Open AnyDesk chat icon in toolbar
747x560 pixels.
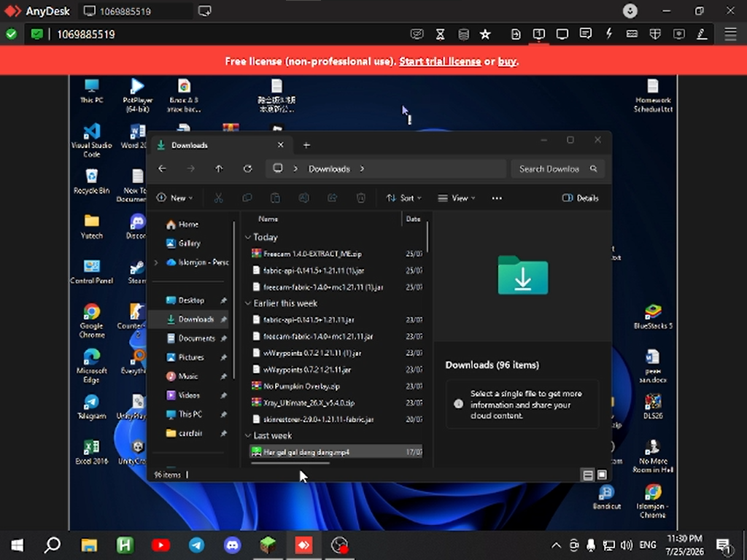pos(586,34)
